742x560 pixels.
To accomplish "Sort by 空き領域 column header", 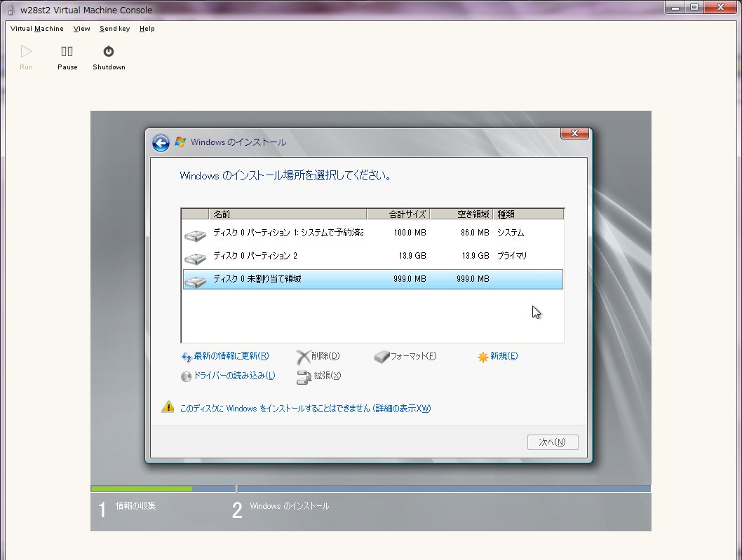I will tap(461, 214).
